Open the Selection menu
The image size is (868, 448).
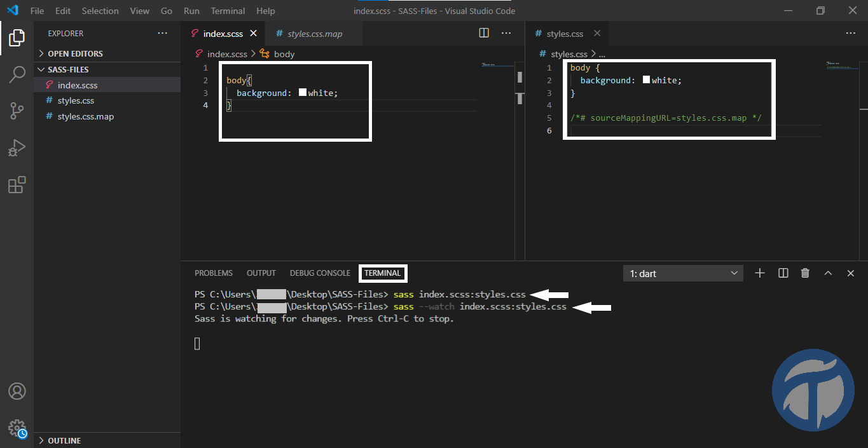[x=100, y=11]
